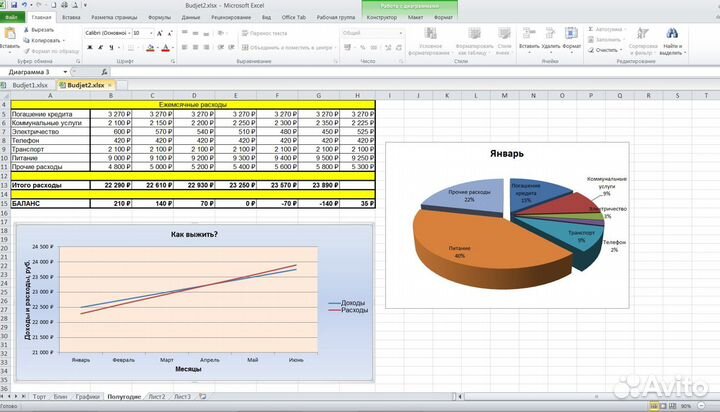Click the Page Layout view status bar icon

pyautogui.click(x=663, y=406)
